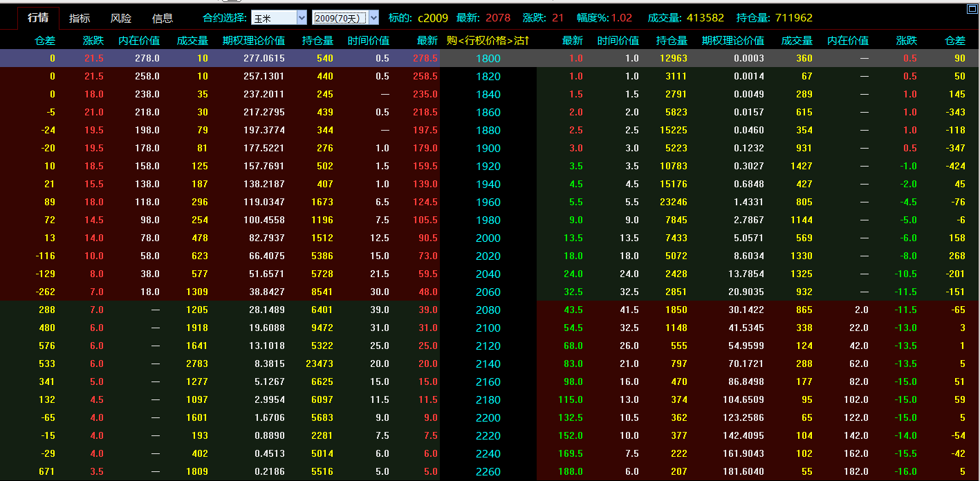Click call-side 仓差 column header
This screenshot has height=481, width=980.
45,41
